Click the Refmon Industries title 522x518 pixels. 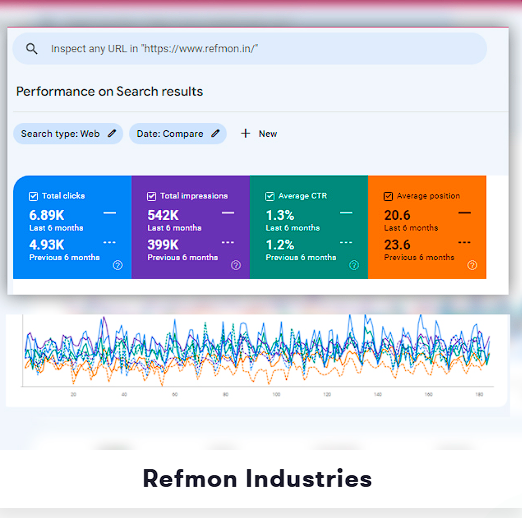click(x=257, y=479)
